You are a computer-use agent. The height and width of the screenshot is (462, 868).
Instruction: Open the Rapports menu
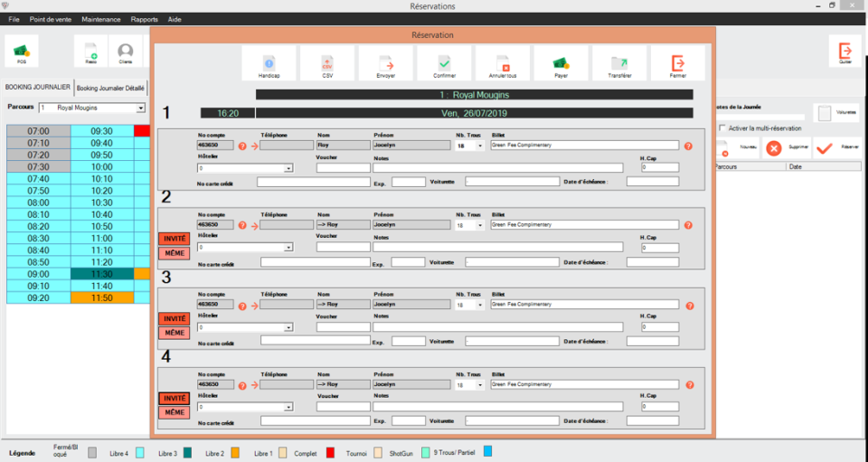pyautogui.click(x=145, y=19)
